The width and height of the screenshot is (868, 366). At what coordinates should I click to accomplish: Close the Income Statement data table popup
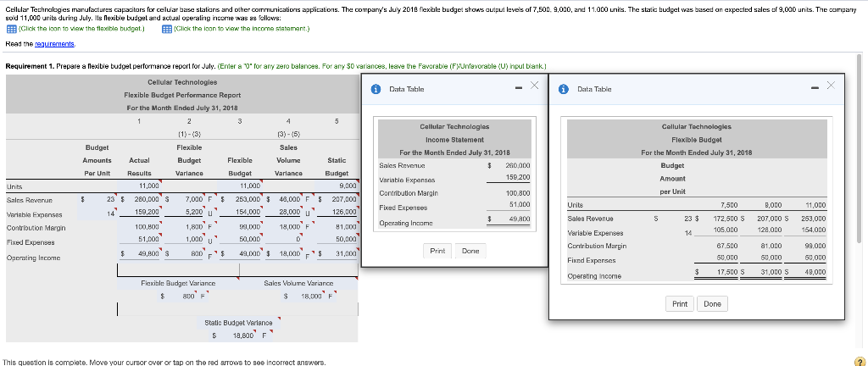534,85
